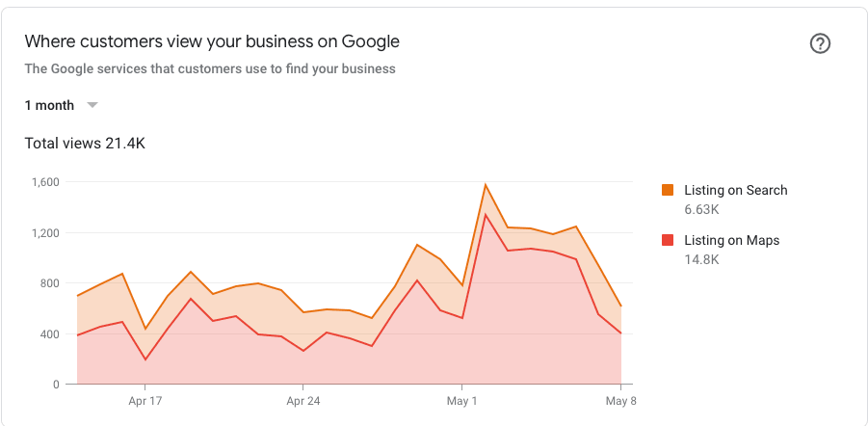Click the red Listing on Maps swatch
This screenshot has width=868, height=426.
pos(668,240)
